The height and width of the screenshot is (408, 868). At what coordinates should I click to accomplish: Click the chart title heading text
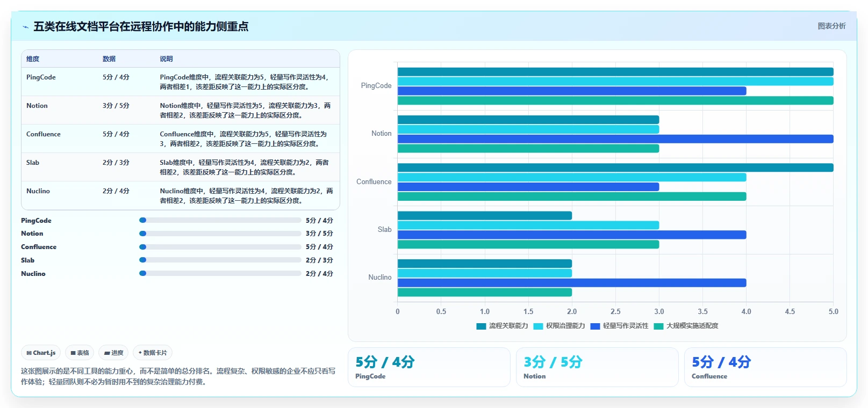[x=141, y=27]
